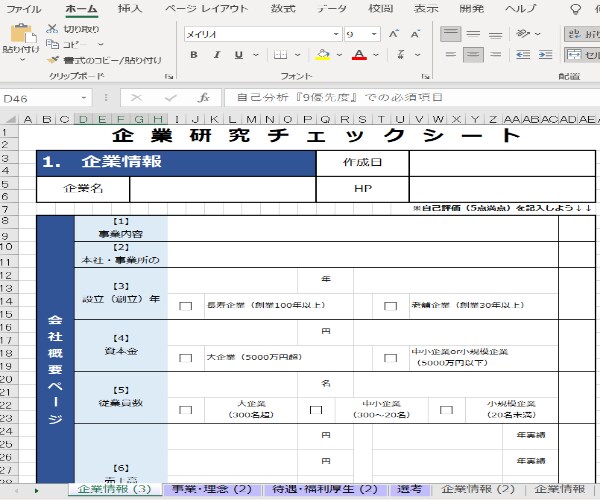Open clipboard group dialog launcher

point(169,77)
